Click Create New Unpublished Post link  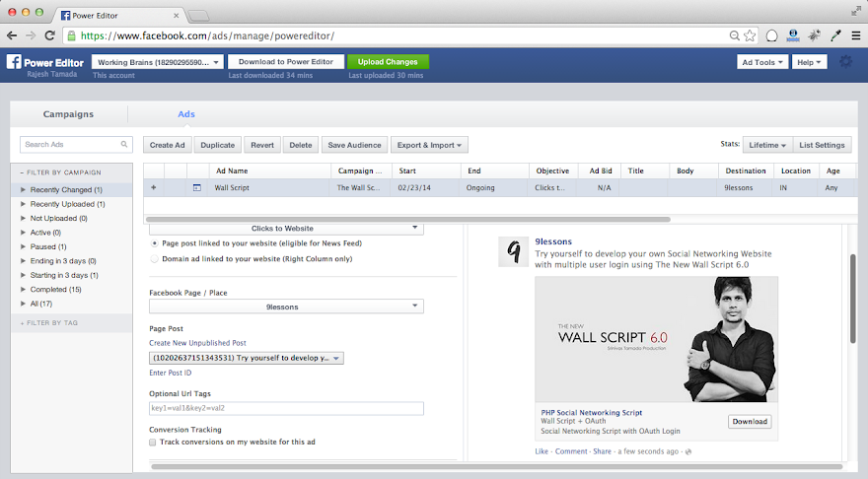[x=197, y=343]
